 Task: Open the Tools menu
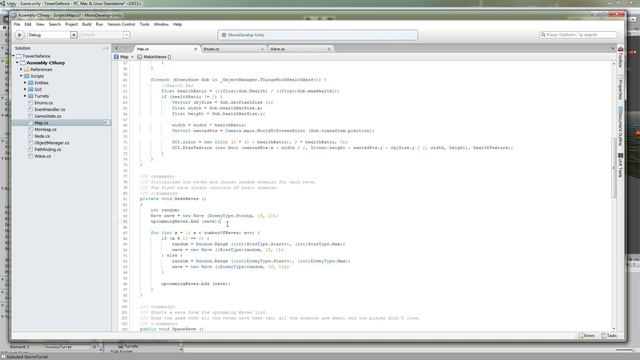click(x=144, y=24)
